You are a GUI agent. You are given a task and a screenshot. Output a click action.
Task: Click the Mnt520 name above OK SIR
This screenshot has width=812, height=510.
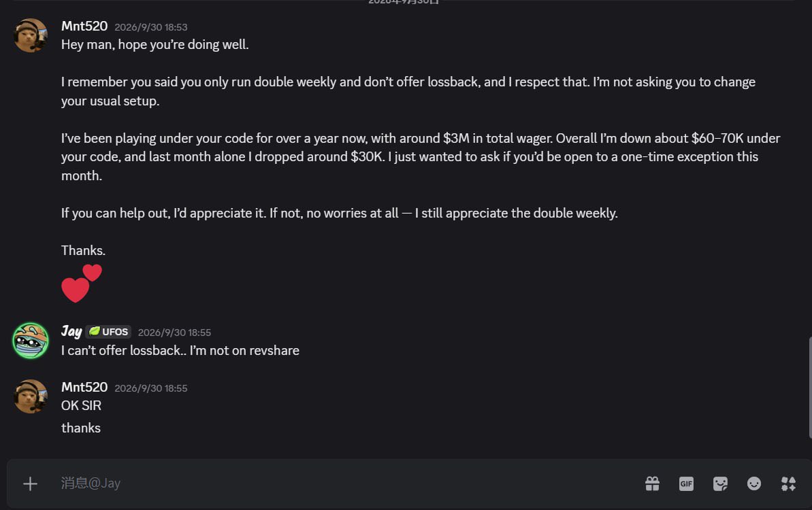(x=84, y=387)
